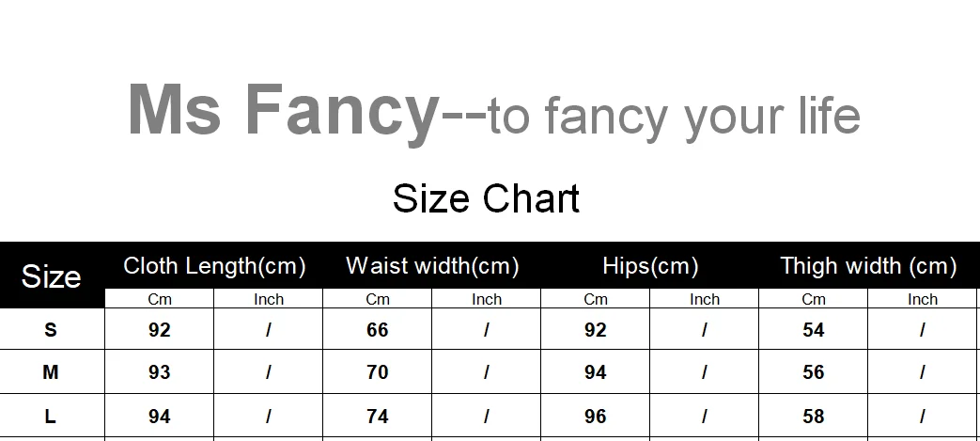Click the Thigh width (cm) column header
This screenshot has height=441, width=980.
pos(868,266)
